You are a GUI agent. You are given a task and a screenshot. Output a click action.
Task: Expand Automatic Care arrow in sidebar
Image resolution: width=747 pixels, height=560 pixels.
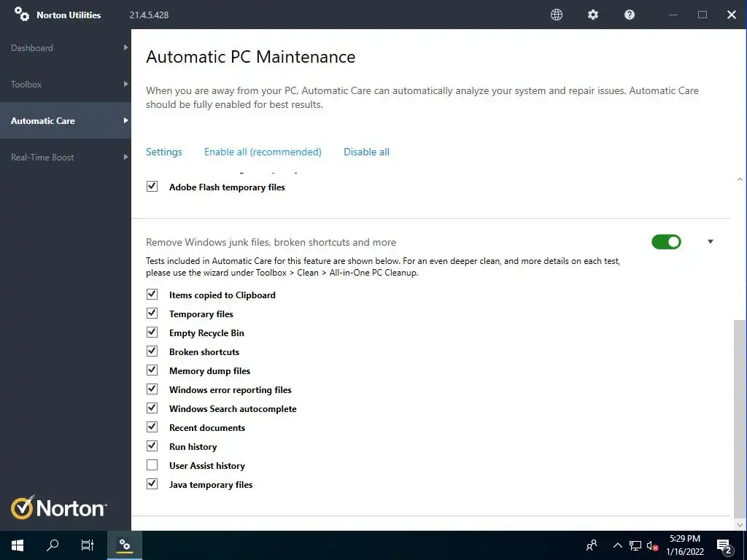[x=125, y=120]
